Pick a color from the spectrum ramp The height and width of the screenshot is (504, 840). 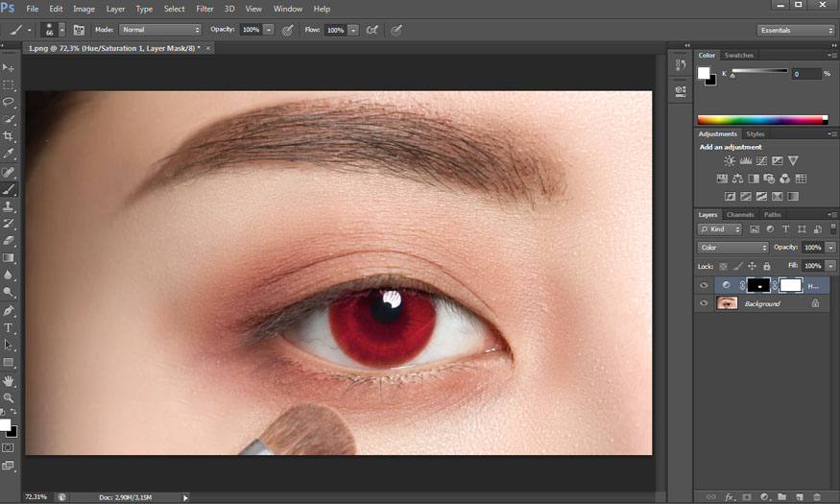762,120
